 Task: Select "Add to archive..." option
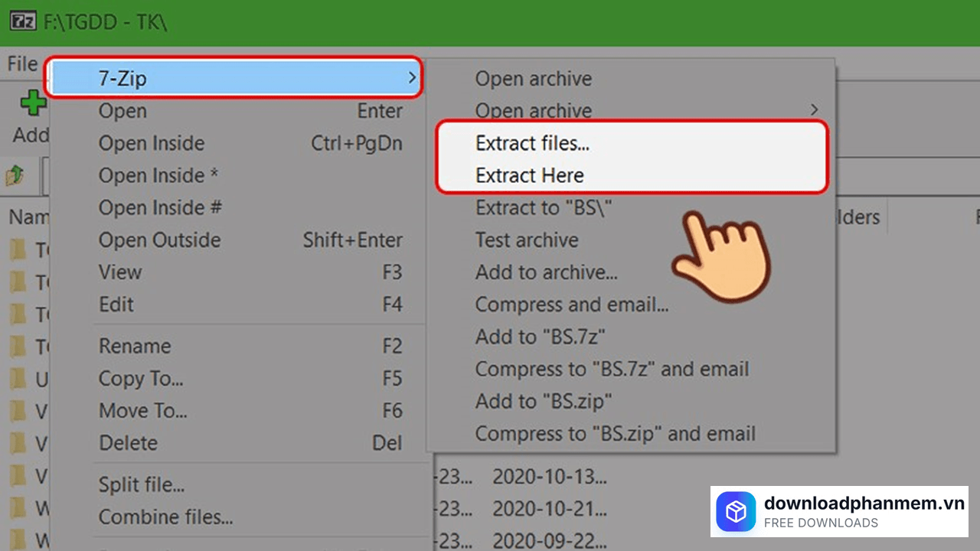tap(547, 272)
